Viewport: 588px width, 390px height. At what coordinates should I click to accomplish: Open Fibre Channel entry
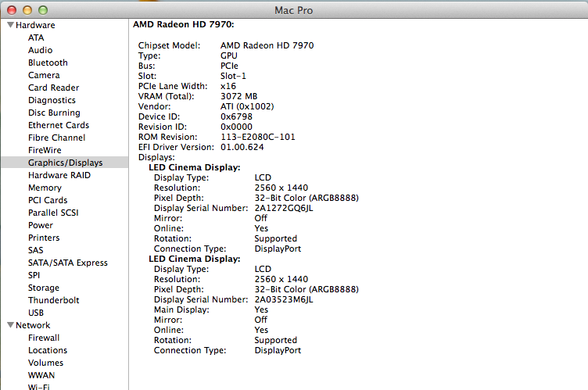pos(56,138)
